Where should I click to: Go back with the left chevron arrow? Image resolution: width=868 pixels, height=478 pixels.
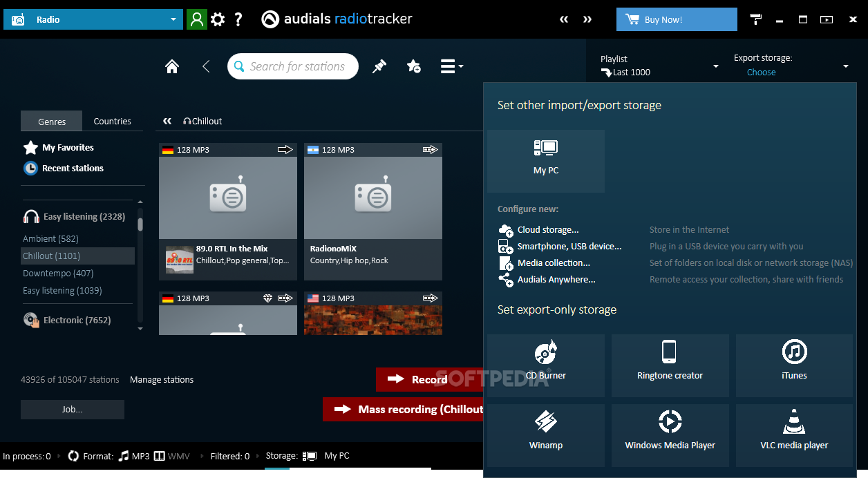click(205, 66)
